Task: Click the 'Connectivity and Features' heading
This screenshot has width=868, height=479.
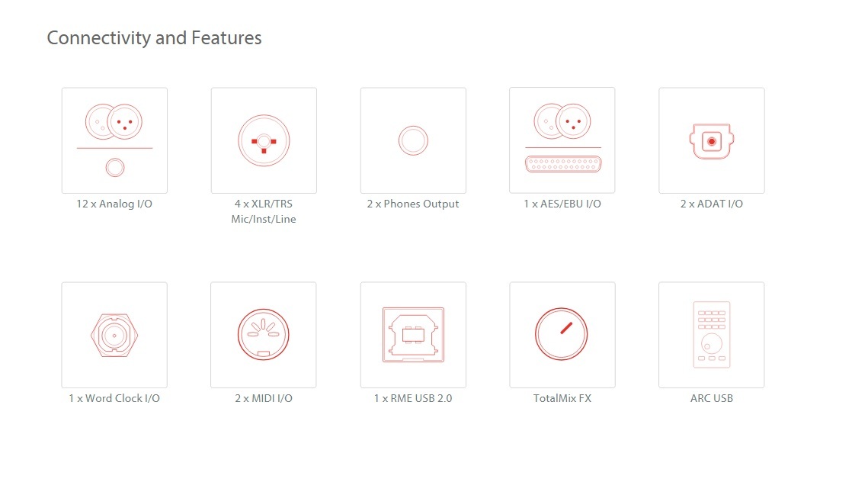Action: tap(154, 37)
